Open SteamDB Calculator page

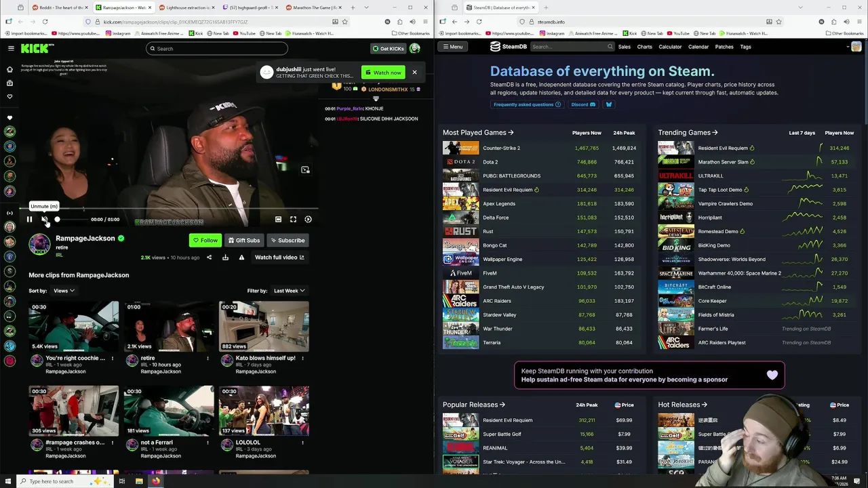(670, 47)
